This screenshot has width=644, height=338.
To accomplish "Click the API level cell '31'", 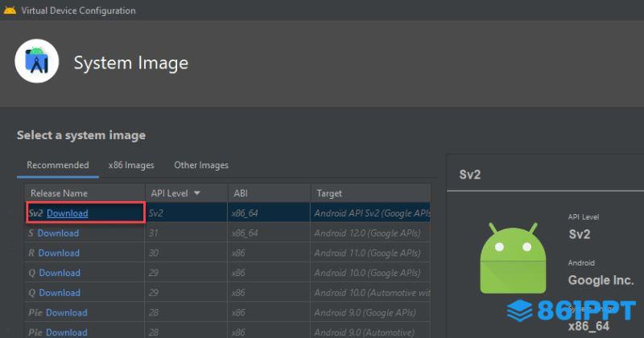I will (186, 233).
